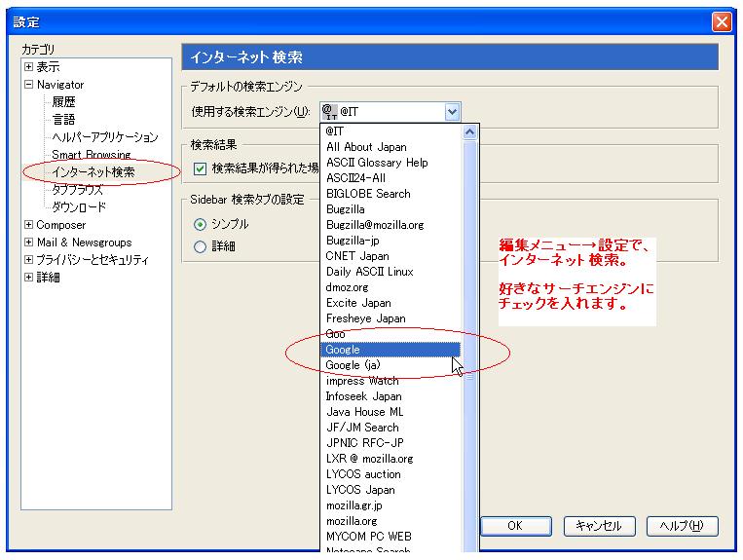Select the 詳細 radio button under Sidebar
This screenshot has width=743, height=560.
[200, 246]
